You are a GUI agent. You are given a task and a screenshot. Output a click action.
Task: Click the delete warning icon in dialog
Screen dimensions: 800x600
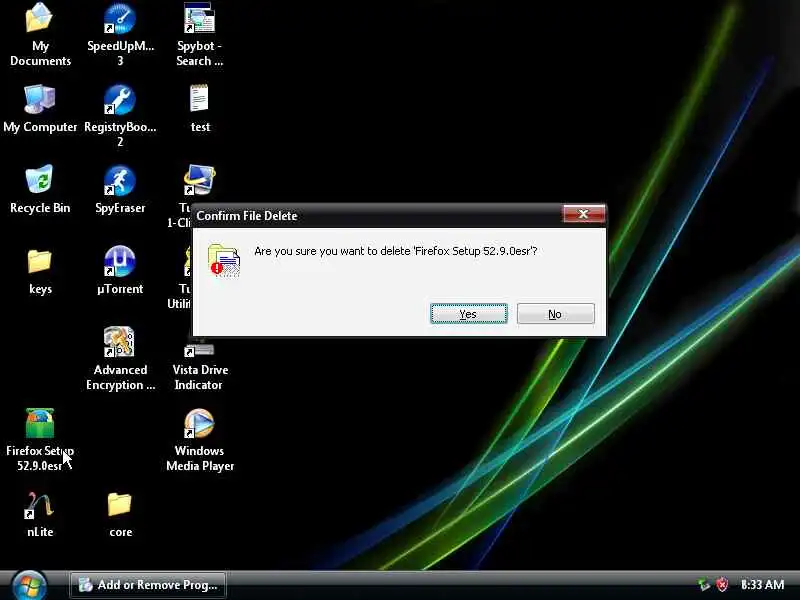224,261
